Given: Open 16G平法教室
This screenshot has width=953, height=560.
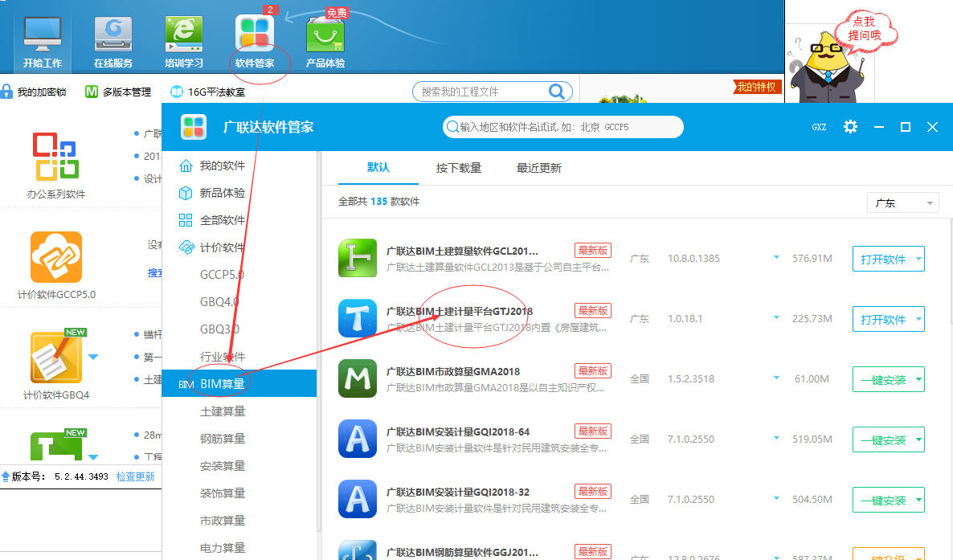Looking at the screenshot, I should 207,92.
